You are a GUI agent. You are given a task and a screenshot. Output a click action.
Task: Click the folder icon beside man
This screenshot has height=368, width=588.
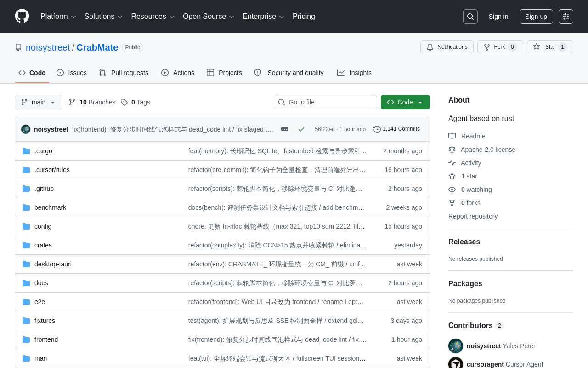coord(26,358)
